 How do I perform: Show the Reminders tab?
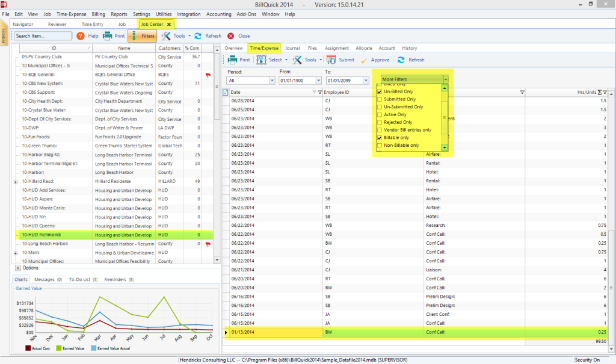[x=119, y=280]
